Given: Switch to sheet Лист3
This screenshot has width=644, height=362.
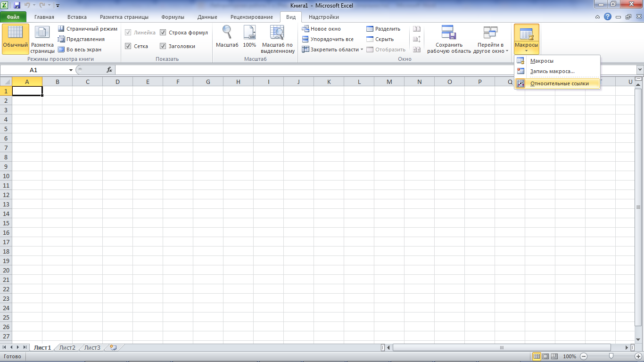Looking at the screenshot, I should [x=92, y=347].
